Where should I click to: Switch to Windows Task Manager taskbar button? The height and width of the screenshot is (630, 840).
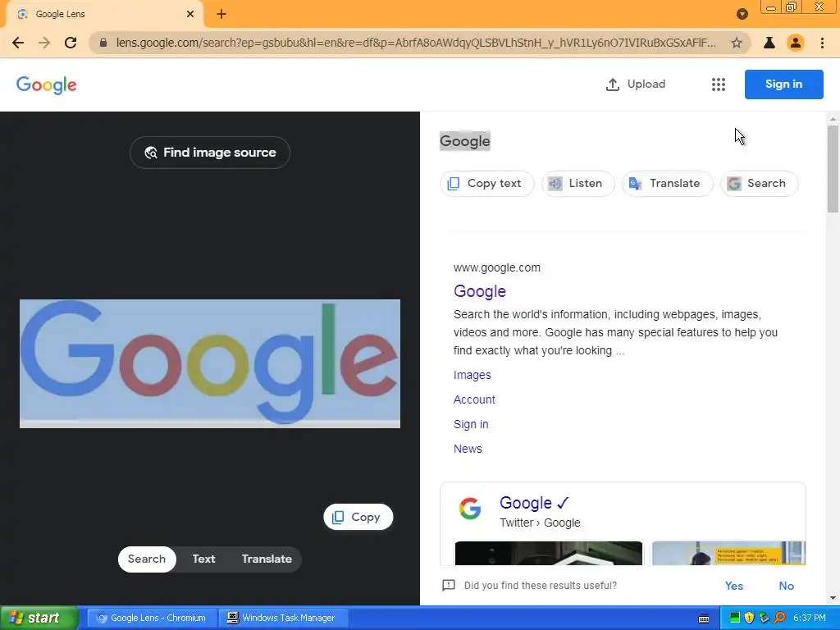[x=284, y=619]
